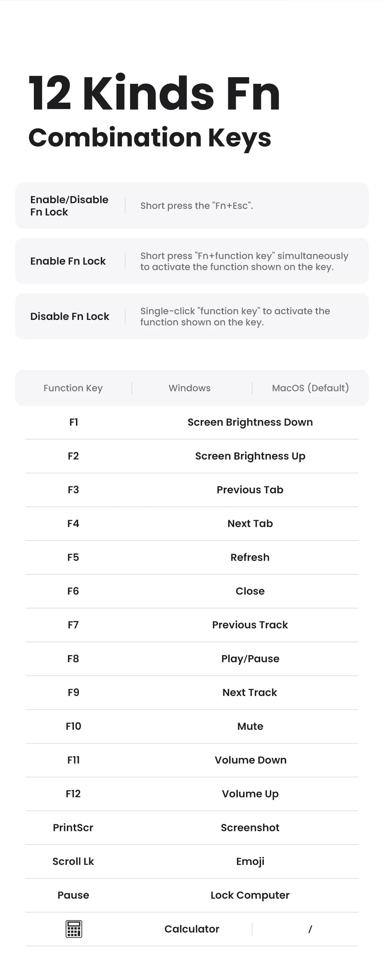The width and height of the screenshot is (384, 980).
Task: Click the Screen Brightness Down entry
Action: click(x=250, y=422)
